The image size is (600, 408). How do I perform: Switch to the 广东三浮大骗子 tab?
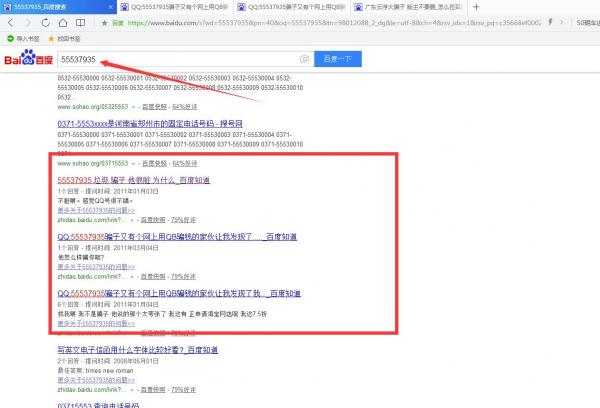pos(408,7)
